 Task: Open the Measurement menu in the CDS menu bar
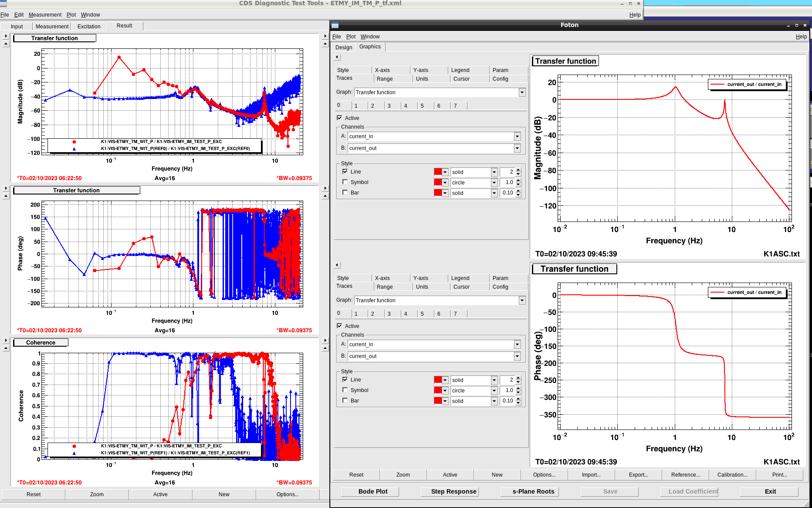click(x=45, y=15)
